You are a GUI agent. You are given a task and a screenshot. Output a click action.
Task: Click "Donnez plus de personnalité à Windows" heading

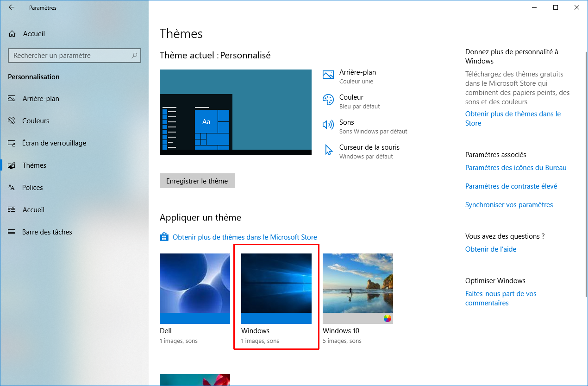coord(512,57)
